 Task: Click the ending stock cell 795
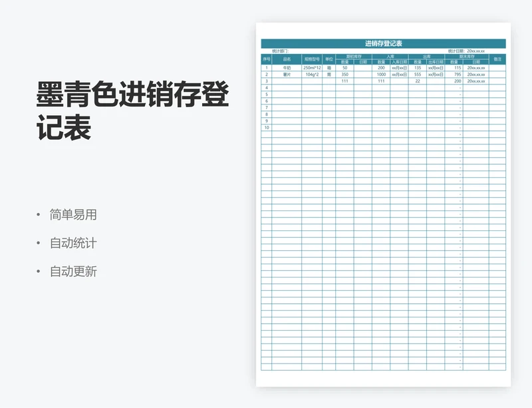pyautogui.click(x=454, y=75)
